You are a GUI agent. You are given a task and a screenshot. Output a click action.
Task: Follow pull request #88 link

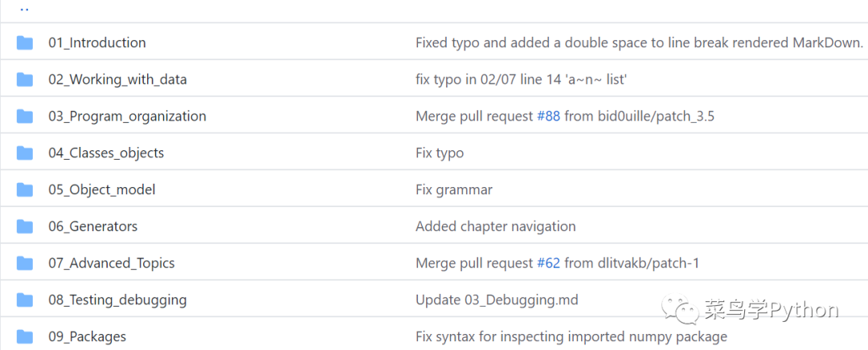tap(549, 116)
